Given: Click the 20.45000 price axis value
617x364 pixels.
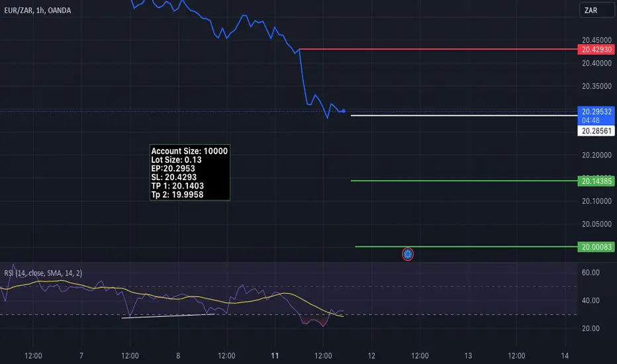Looking at the screenshot, I should coord(596,40).
